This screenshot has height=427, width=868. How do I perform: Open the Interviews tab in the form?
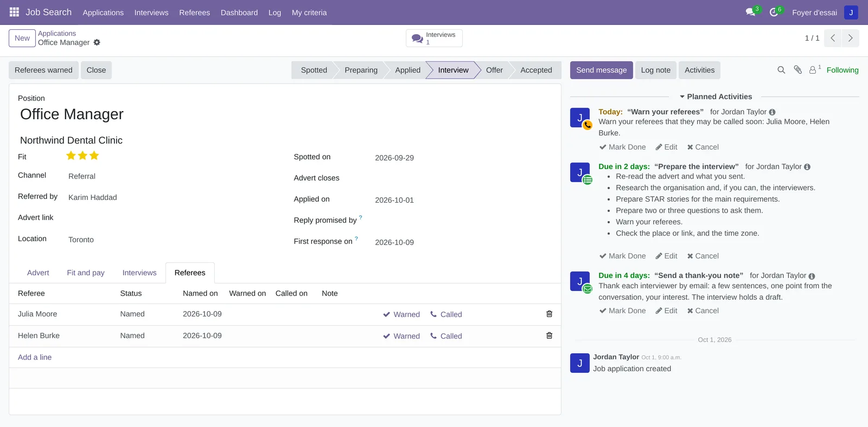click(x=139, y=273)
